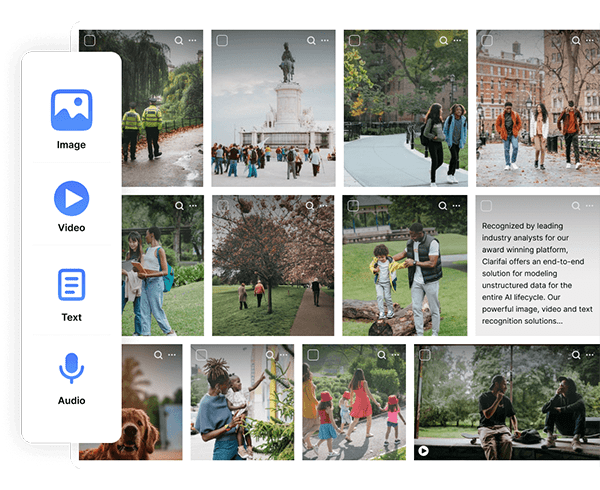Click magnifier icon on the dog photo
This screenshot has width=600, height=490.
pyautogui.click(x=158, y=355)
